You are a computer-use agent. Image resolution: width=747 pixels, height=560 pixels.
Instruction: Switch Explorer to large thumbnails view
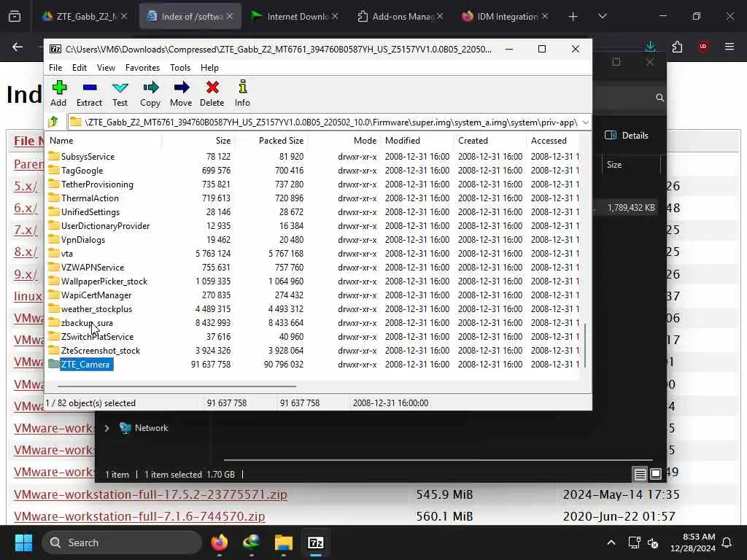tap(656, 474)
